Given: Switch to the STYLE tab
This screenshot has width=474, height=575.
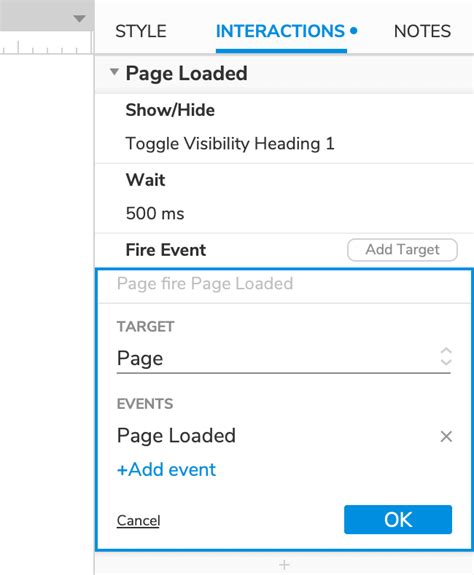Looking at the screenshot, I should click(x=141, y=31).
